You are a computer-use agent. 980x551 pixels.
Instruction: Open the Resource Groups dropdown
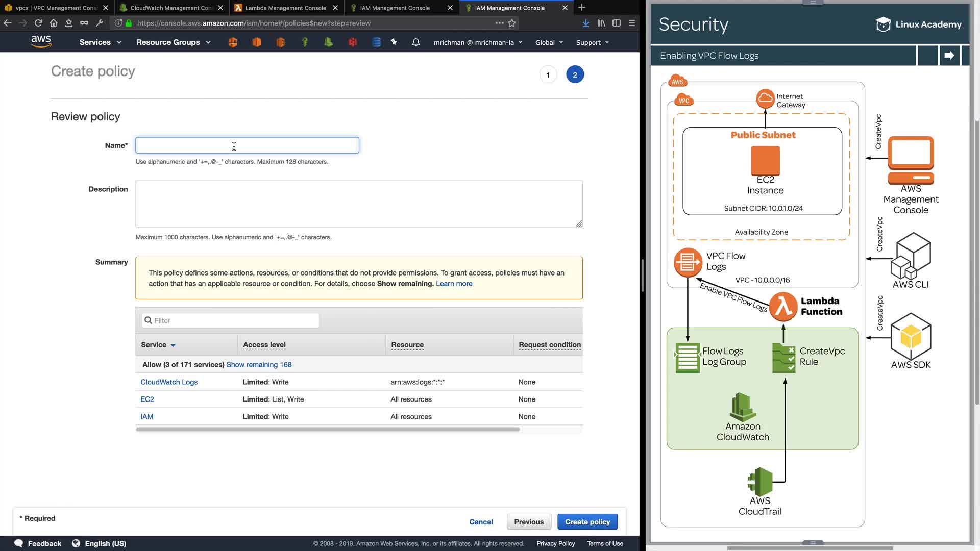tap(173, 42)
